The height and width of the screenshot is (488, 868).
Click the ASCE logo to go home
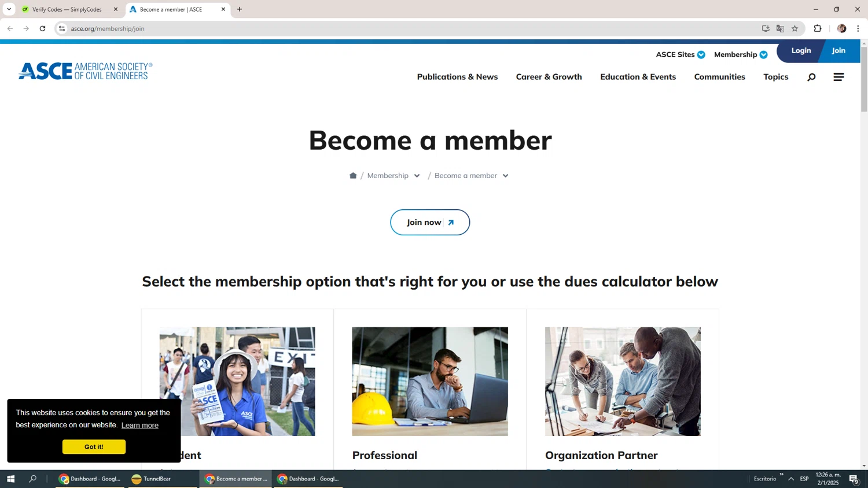coord(86,71)
